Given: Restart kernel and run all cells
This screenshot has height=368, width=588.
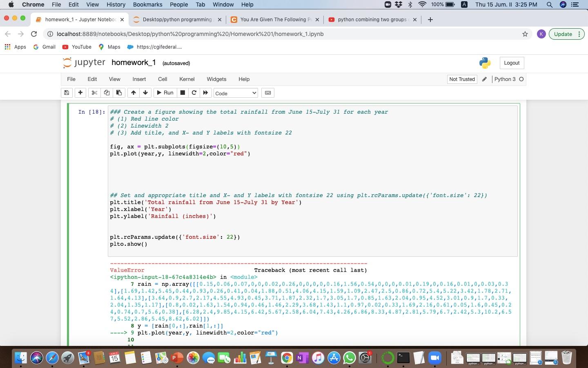Looking at the screenshot, I should tap(205, 93).
